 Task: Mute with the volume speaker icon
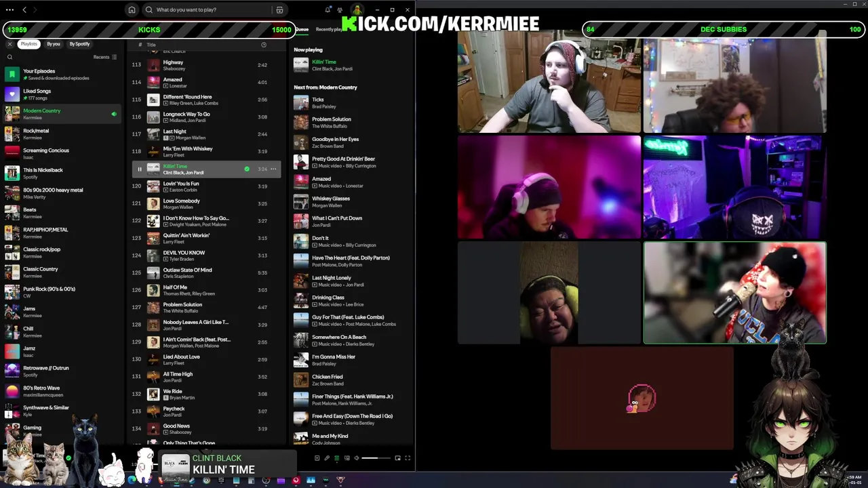[357, 458]
